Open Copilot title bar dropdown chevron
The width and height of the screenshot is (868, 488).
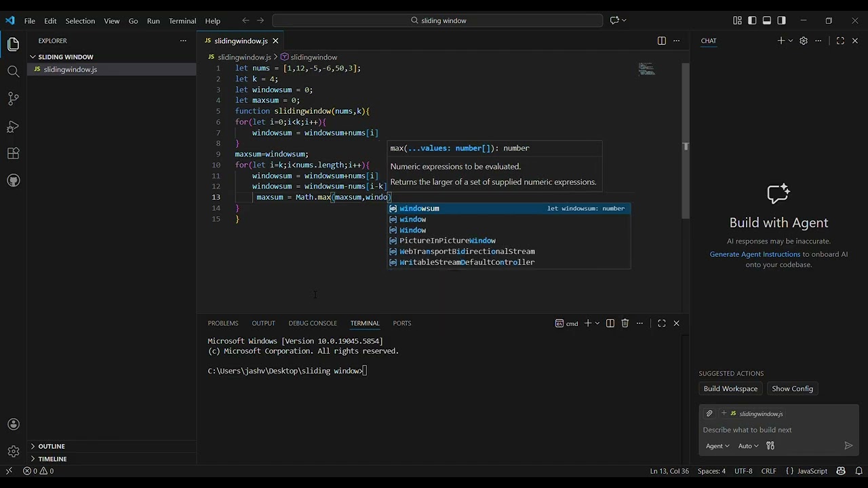point(623,20)
